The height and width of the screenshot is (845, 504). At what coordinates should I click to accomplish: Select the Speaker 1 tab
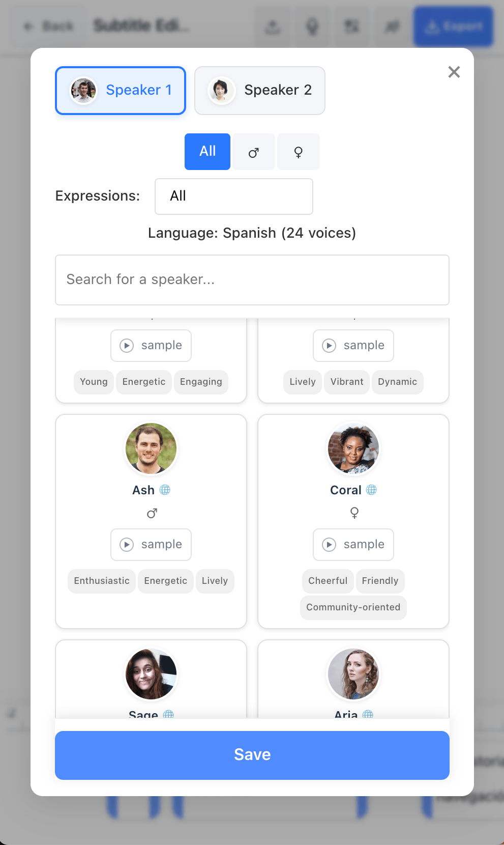(121, 91)
